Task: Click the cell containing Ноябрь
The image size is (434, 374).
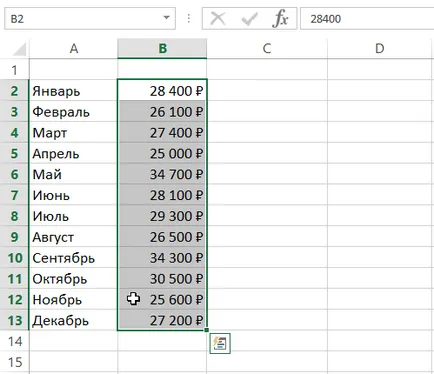Action: tap(73, 299)
